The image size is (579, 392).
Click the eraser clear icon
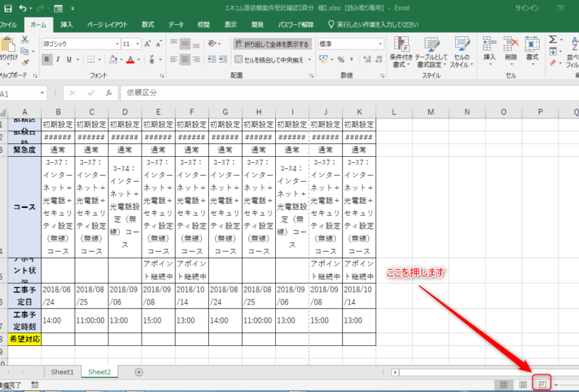pos(553,63)
